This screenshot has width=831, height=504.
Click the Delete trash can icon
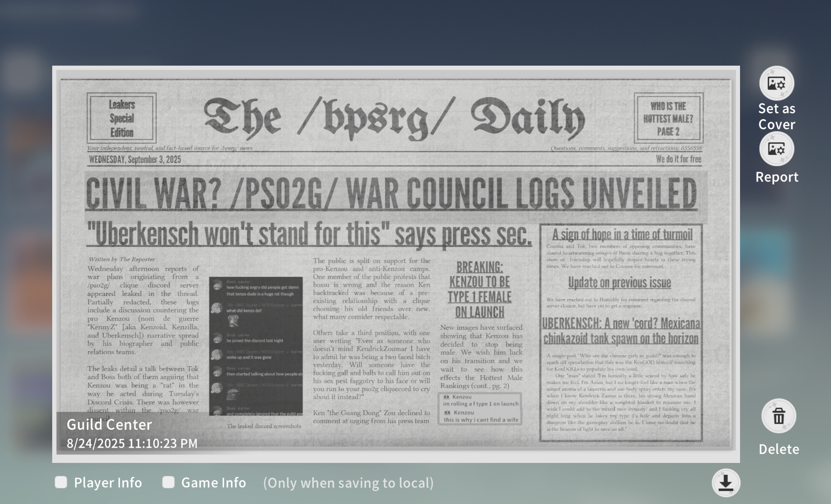click(778, 416)
